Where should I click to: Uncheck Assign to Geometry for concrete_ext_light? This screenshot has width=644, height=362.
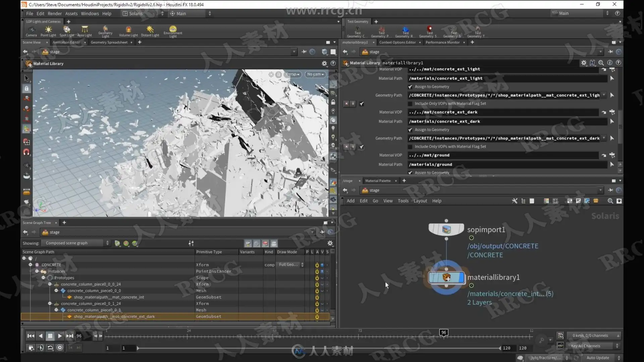[x=410, y=87]
